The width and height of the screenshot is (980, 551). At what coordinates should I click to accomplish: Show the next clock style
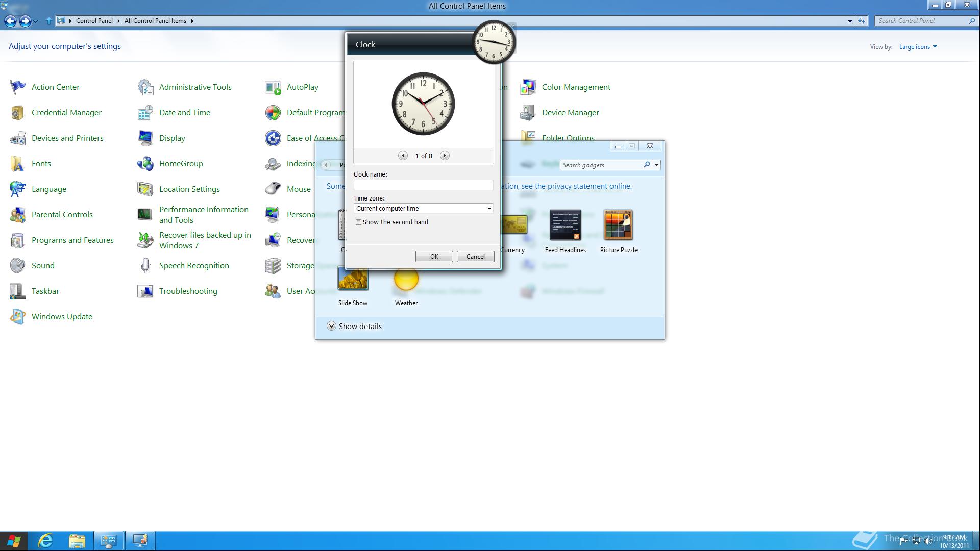(x=445, y=156)
